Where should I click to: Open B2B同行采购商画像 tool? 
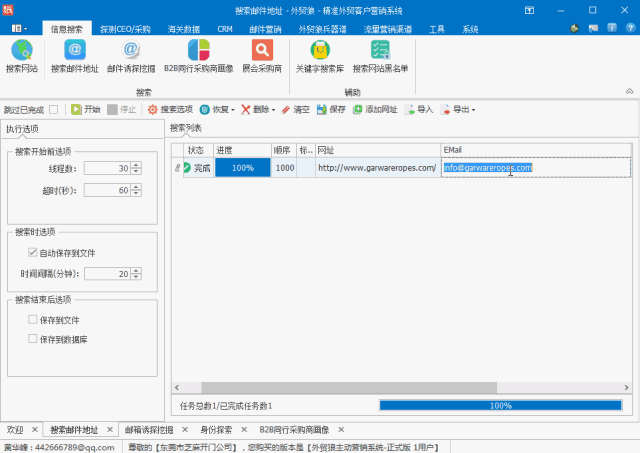coord(198,50)
